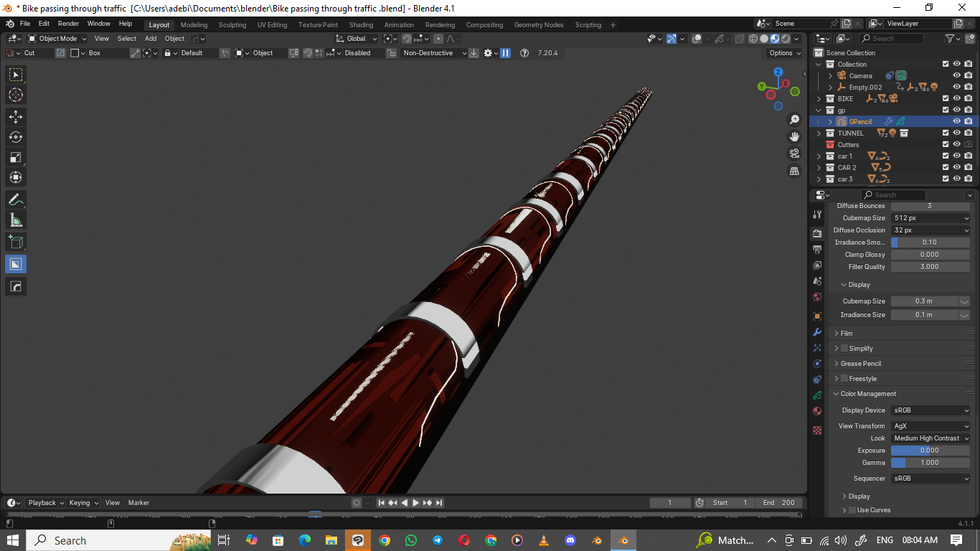This screenshot has width=980, height=551.
Task: Switch to the Shading workspace tab
Action: pyautogui.click(x=361, y=24)
